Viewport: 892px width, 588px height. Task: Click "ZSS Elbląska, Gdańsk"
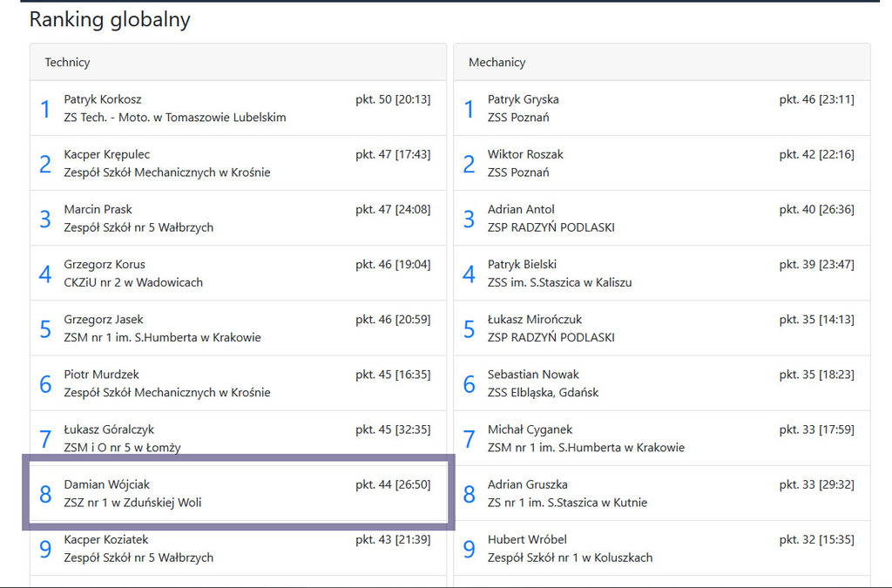click(544, 393)
